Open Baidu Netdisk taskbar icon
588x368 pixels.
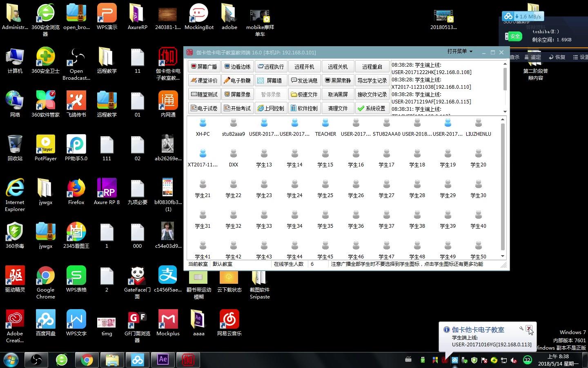pos(138,360)
